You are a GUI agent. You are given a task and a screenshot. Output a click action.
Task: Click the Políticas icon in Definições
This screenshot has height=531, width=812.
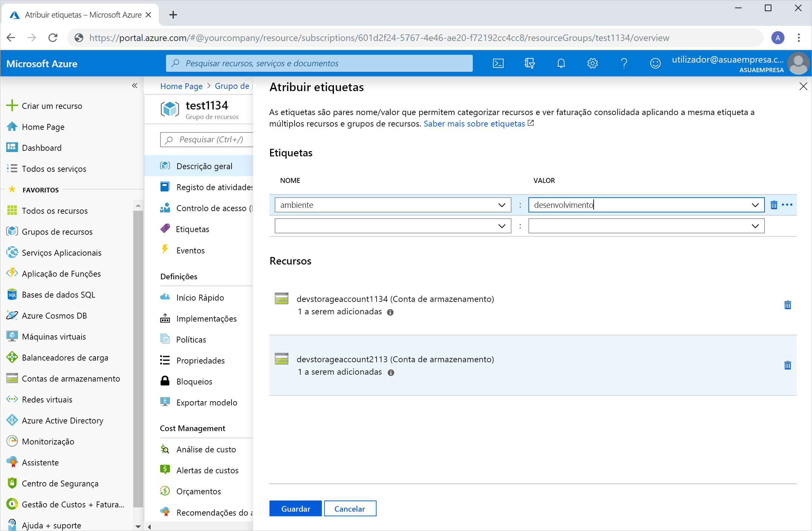pos(166,339)
